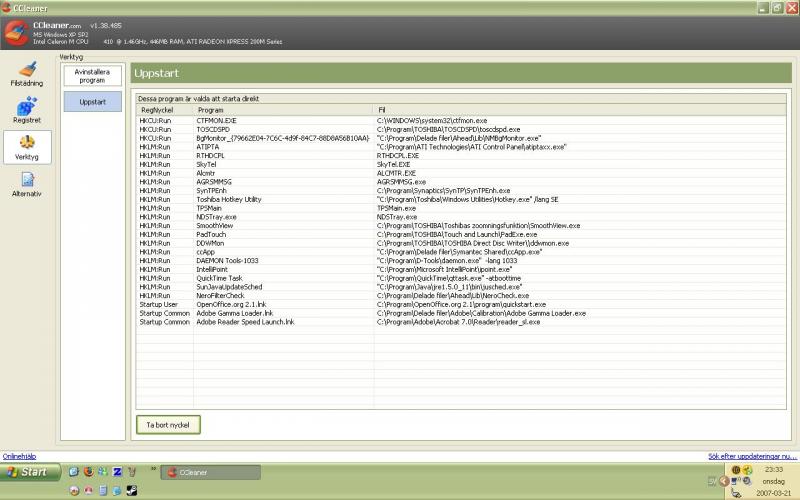
Task: Open the Filstädning cleaner section
Action: [27, 74]
